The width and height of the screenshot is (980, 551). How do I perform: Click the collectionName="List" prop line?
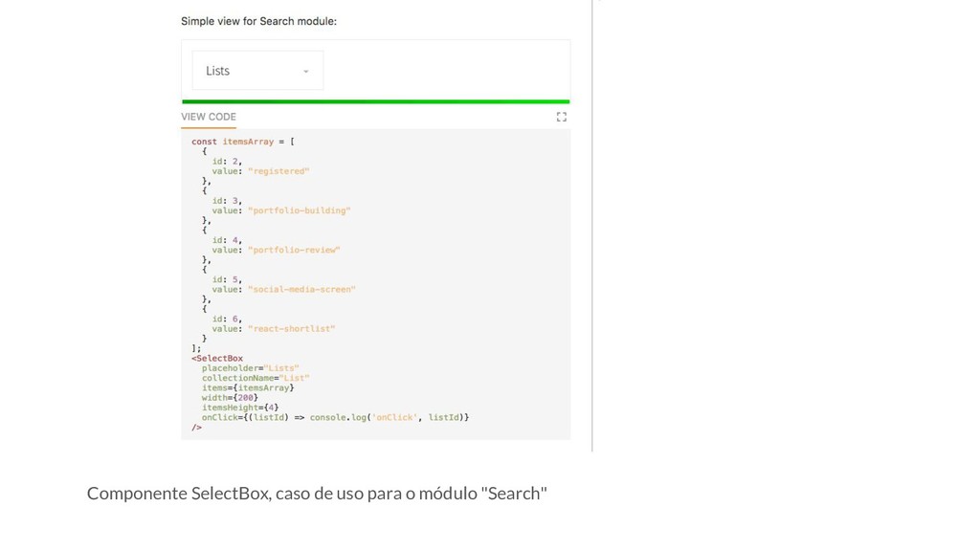(x=255, y=378)
